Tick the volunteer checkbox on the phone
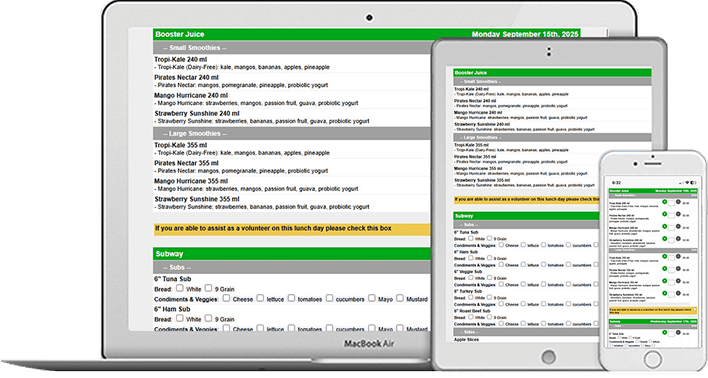Screen dimensions: 708x378 tap(694, 309)
